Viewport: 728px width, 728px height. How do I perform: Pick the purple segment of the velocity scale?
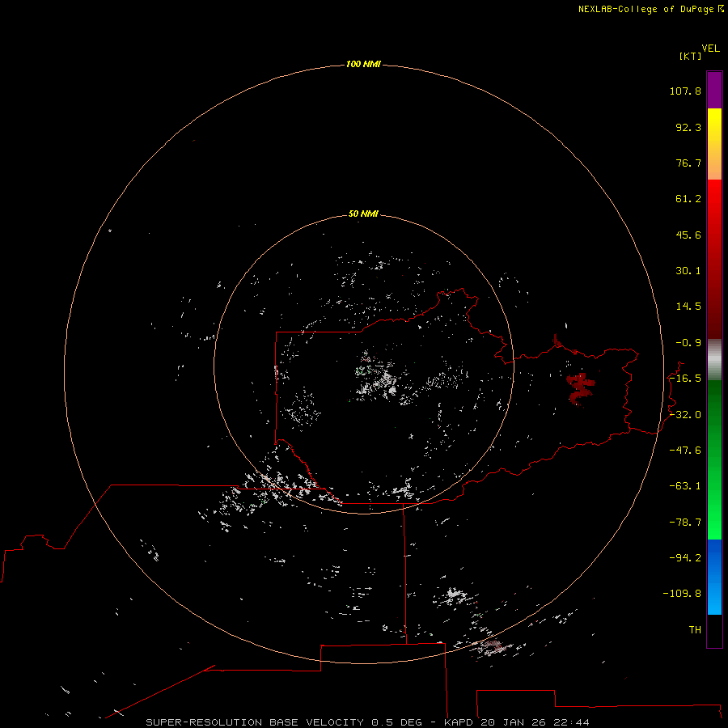714,90
